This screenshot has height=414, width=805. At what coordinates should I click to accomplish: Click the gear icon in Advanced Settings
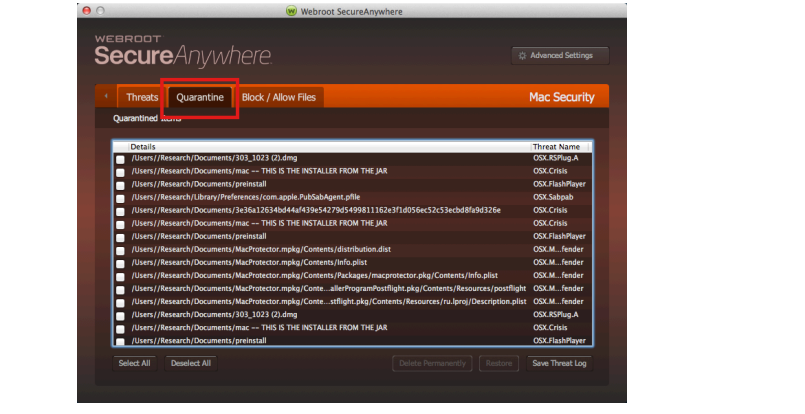[521, 56]
